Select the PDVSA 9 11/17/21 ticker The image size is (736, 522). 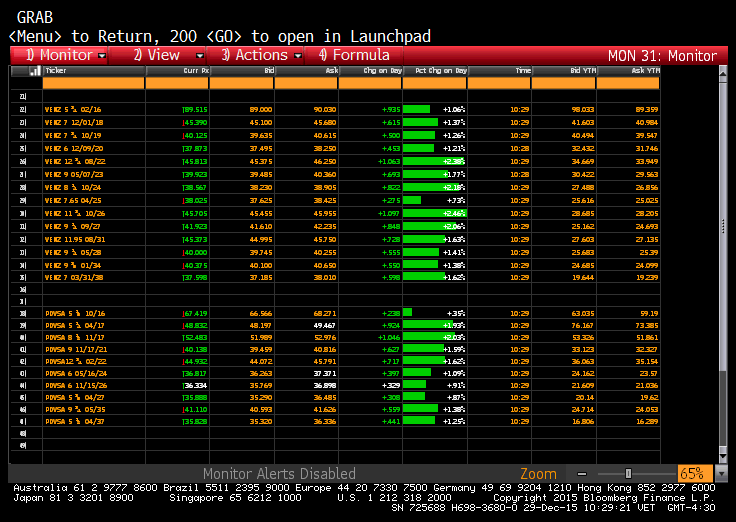coord(76,350)
